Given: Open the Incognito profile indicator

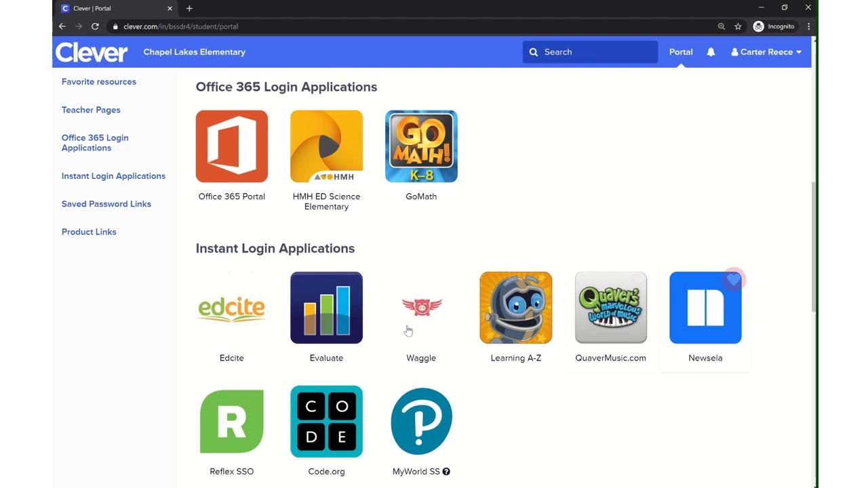Looking at the screenshot, I should (x=774, y=26).
